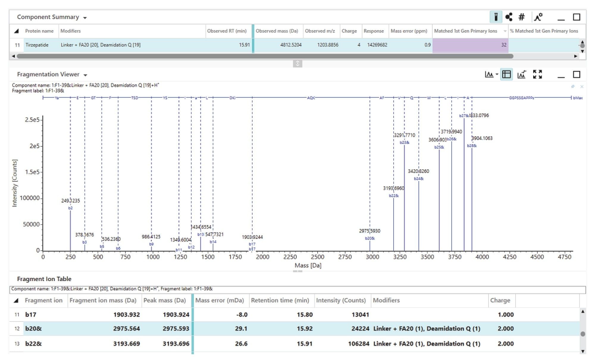The height and width of the screenshot is (364, 595).
Task: Click the scroll right arrow in Component Summary
Action: pyautogui.click(x=576, y=56)
